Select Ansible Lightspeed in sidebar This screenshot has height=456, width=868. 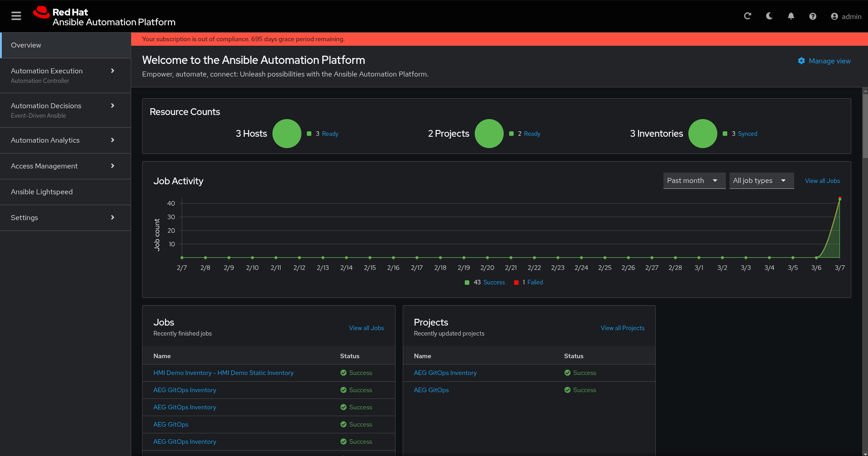pyautogui.click(x=42, y=192)
